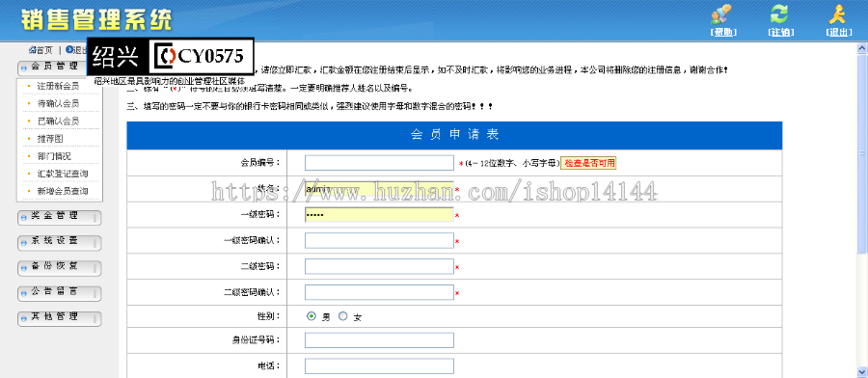The image size is (868, 378).
Task: Focus the 会员编号 input field
Action: click(x=379, y=163)
